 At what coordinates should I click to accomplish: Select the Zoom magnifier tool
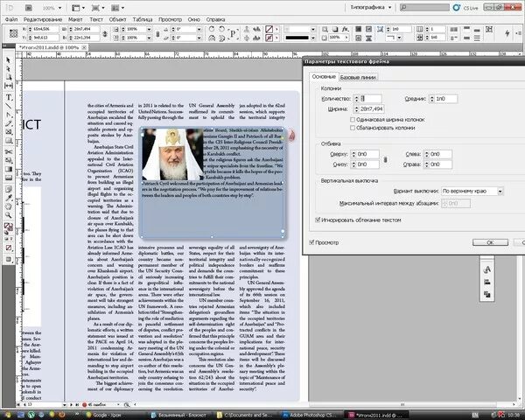[9, 215]
